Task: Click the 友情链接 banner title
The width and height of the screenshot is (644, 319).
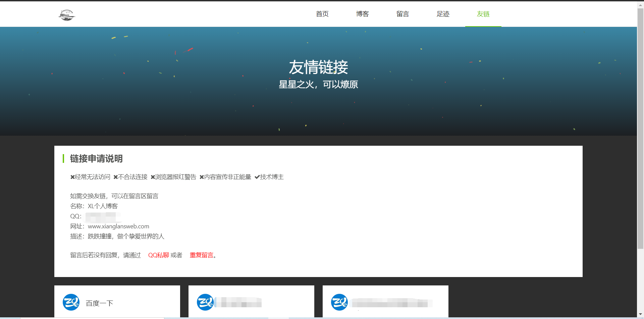Action: (x=318, y=67)
